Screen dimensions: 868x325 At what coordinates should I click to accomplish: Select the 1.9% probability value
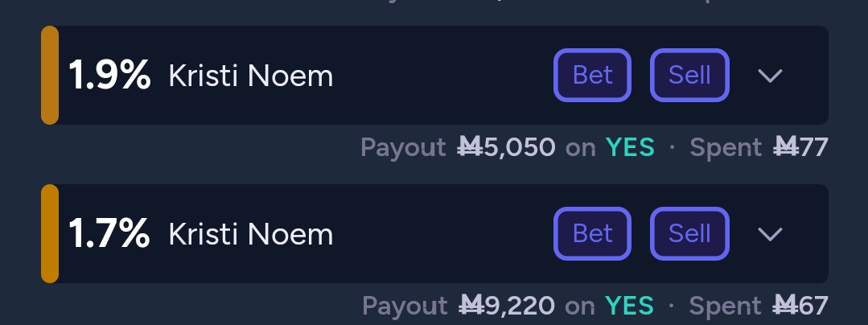point(109,76)
